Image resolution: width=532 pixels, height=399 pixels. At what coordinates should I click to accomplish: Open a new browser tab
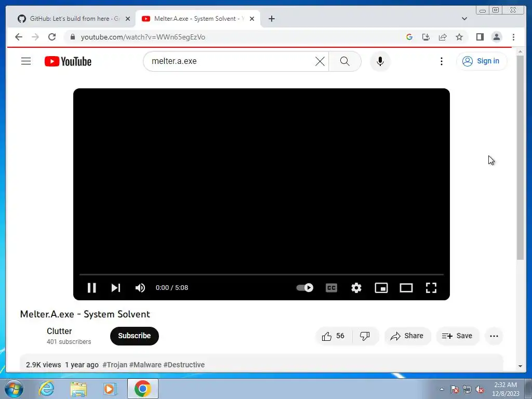(271, 19)
